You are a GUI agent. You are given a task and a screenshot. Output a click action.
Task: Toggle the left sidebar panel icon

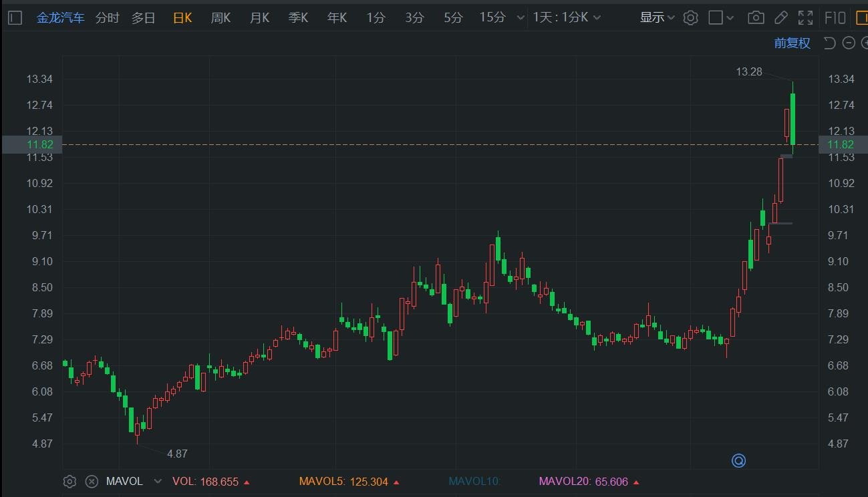(x=16, y=18)
